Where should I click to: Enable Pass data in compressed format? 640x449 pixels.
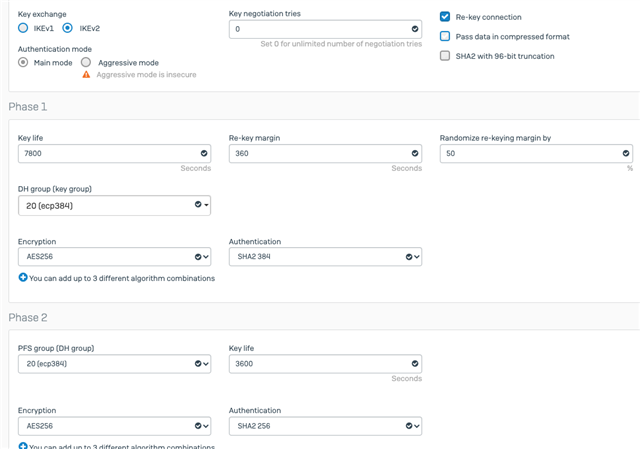(445, 36)
